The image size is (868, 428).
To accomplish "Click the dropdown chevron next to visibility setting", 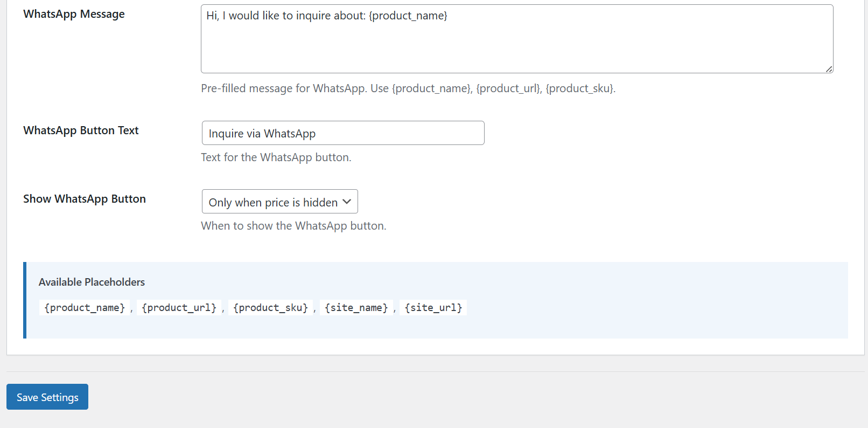I will 346,202.
